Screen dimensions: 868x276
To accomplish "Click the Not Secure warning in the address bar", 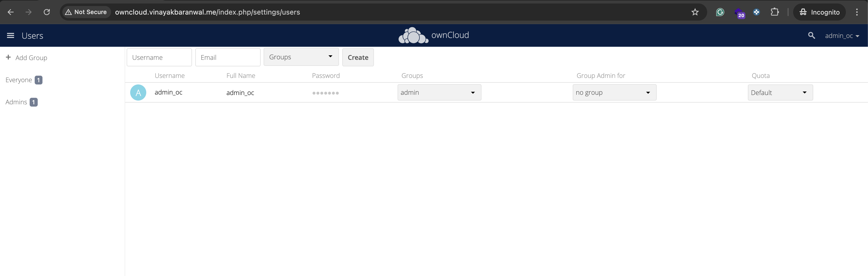I will pos(86,12).
